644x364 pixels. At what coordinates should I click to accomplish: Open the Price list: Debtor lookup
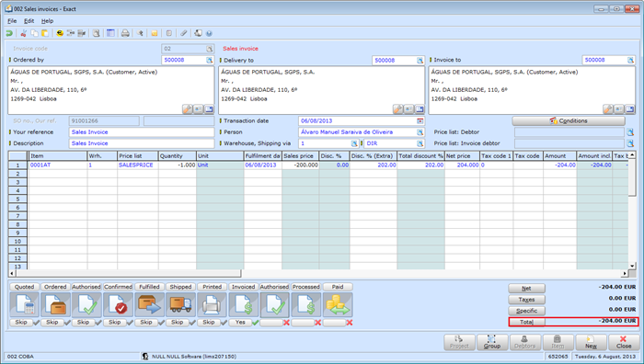[630, 132]
